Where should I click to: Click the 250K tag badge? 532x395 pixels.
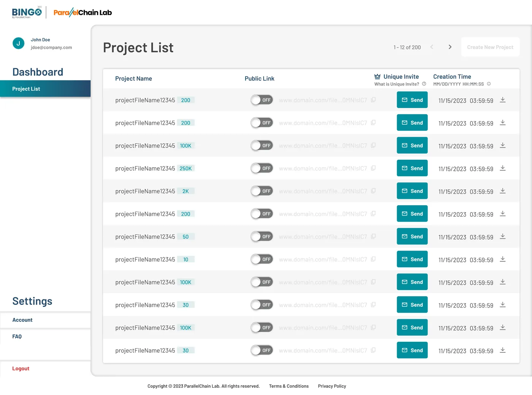(186, 168)
